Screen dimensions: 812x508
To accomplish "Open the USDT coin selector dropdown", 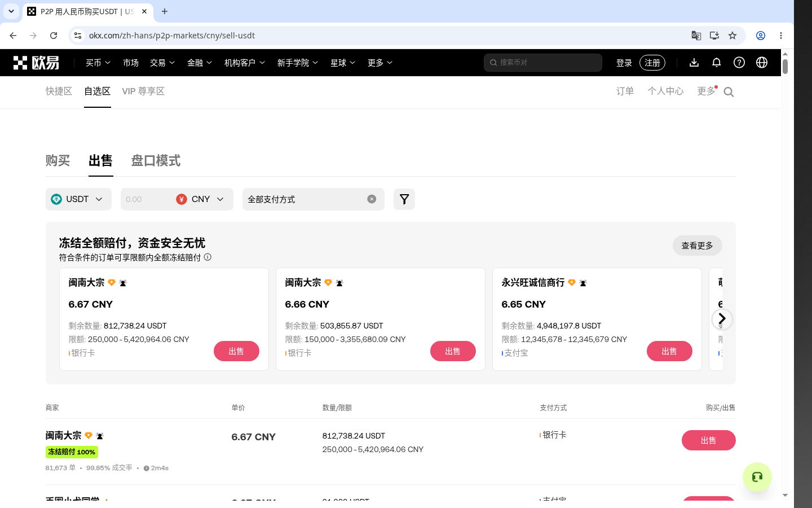I will 78,199.
